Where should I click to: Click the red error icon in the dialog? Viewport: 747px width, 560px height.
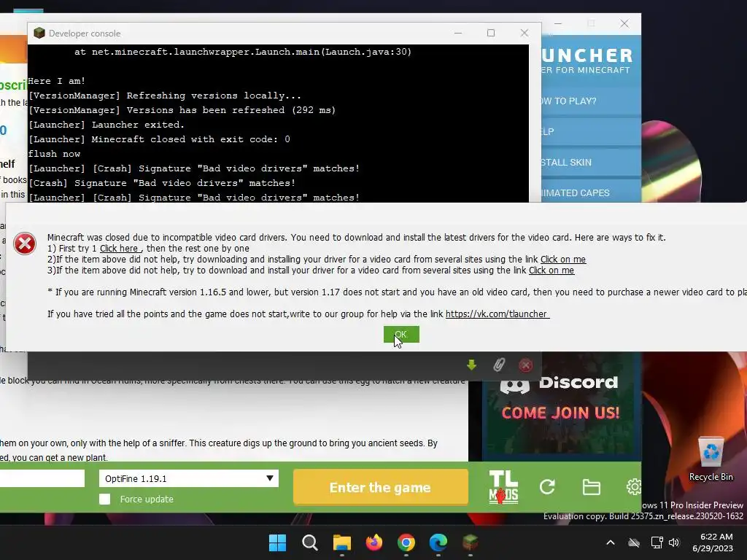click(x=25, y=244)
